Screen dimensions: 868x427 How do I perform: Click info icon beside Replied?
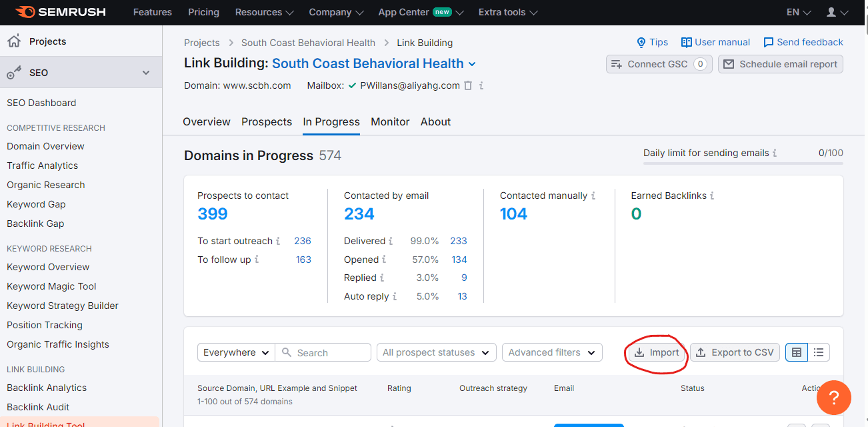pos(382,278)
